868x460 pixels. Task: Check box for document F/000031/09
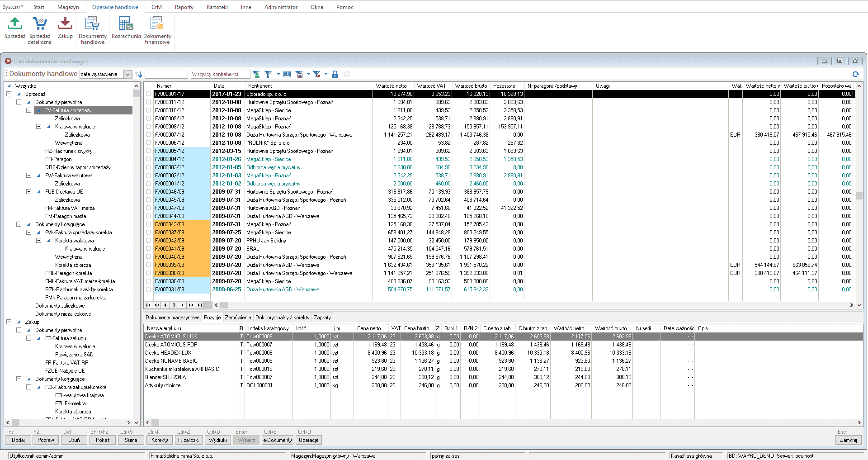click(149, 289)
